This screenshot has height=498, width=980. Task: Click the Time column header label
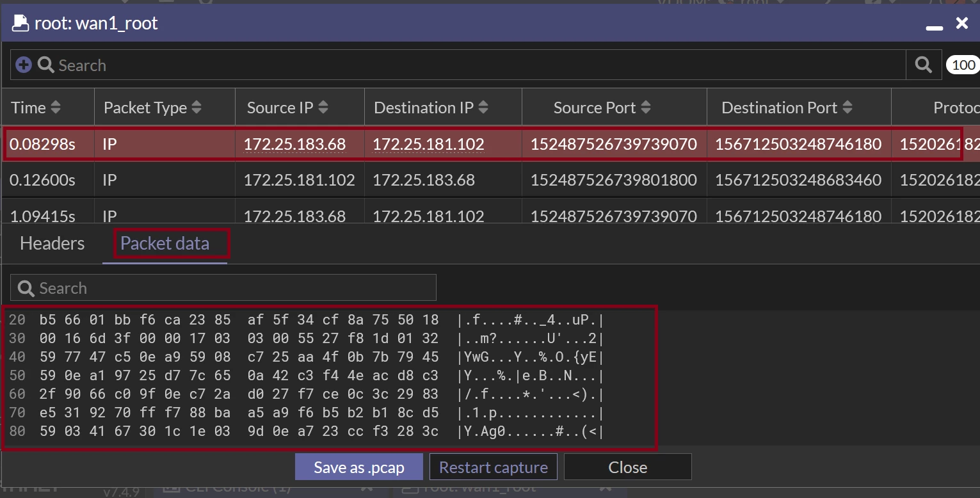(x=29, y=108)
